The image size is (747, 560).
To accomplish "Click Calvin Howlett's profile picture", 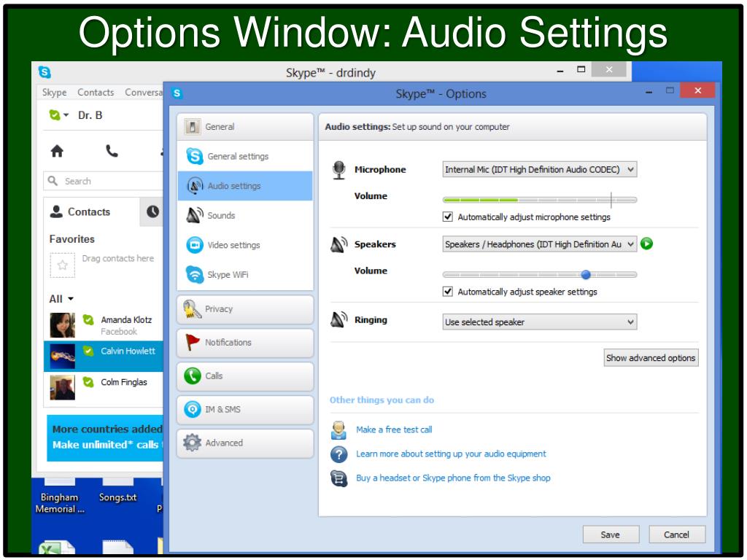I will (63, 356).
